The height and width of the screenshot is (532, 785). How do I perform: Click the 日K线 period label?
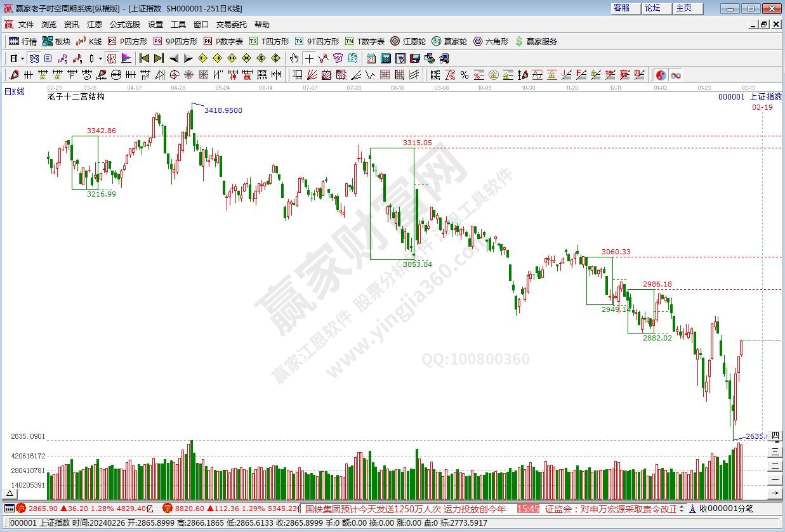pyautogui.click(x=15, y=91)
